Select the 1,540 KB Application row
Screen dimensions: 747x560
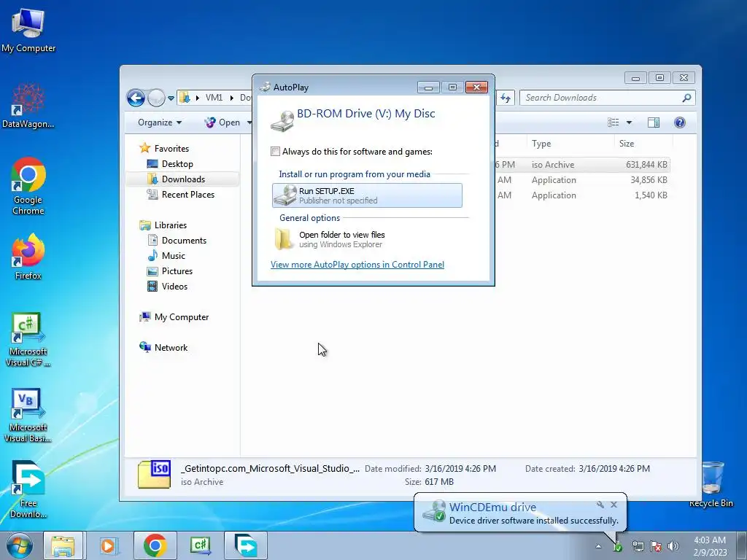[582, 195]
